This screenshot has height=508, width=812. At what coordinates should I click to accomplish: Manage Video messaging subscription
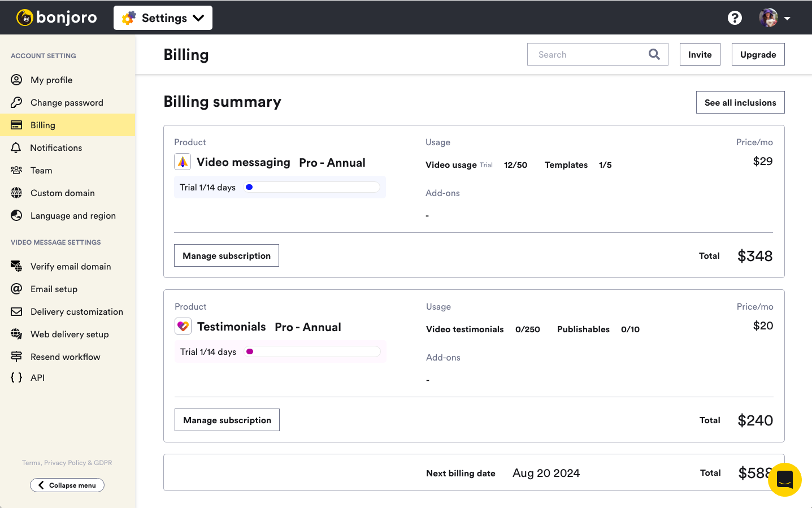tap(227, 255)
